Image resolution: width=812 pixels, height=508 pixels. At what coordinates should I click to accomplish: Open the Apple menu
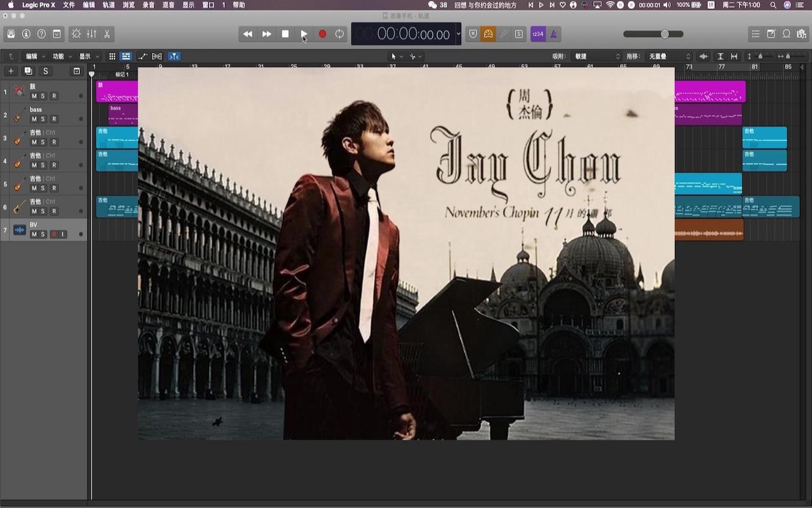10,5
